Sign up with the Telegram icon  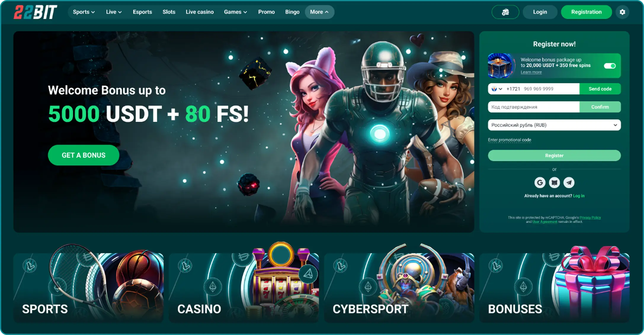pyautogui.click(x=569, y=183)
